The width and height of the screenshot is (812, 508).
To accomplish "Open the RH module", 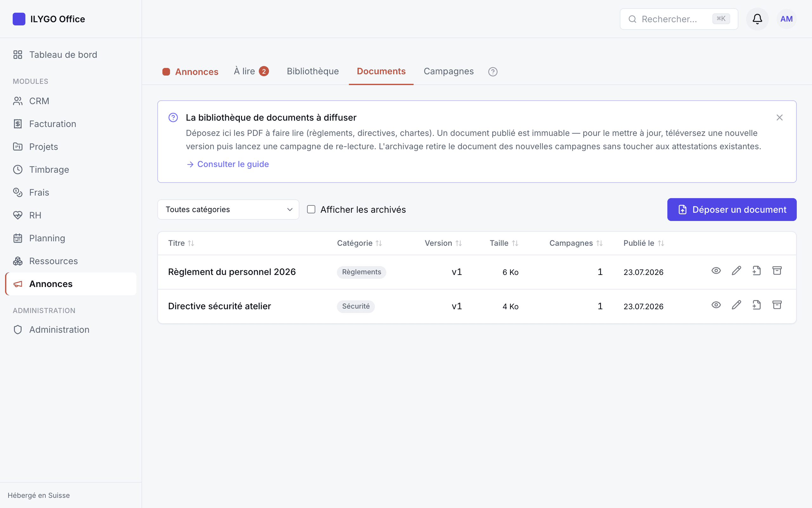I will point(71,215).
